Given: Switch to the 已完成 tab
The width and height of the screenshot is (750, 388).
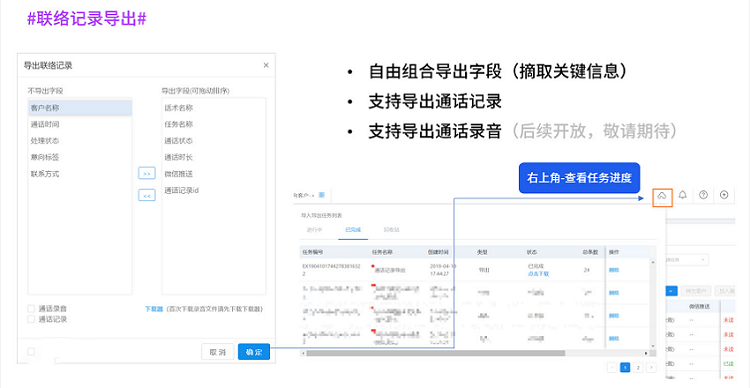Looking at the screenshot, I should point(353,230).
